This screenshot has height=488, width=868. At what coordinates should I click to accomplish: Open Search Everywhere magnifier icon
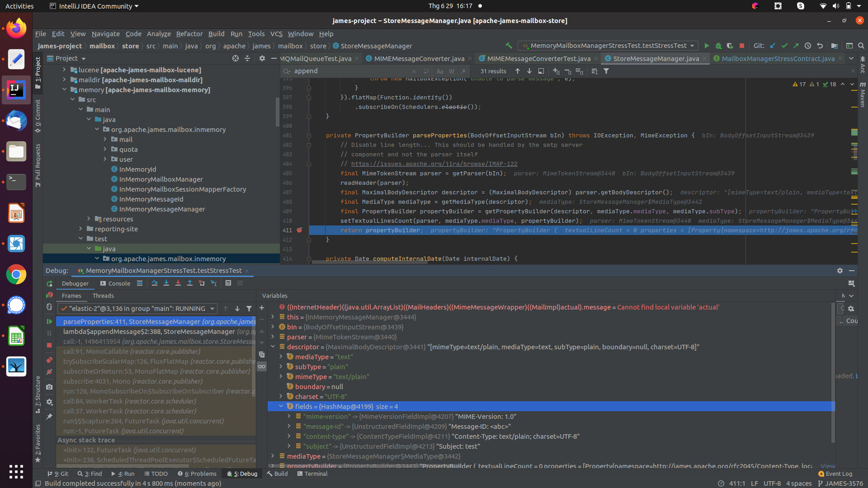click(x=861, y=46)
